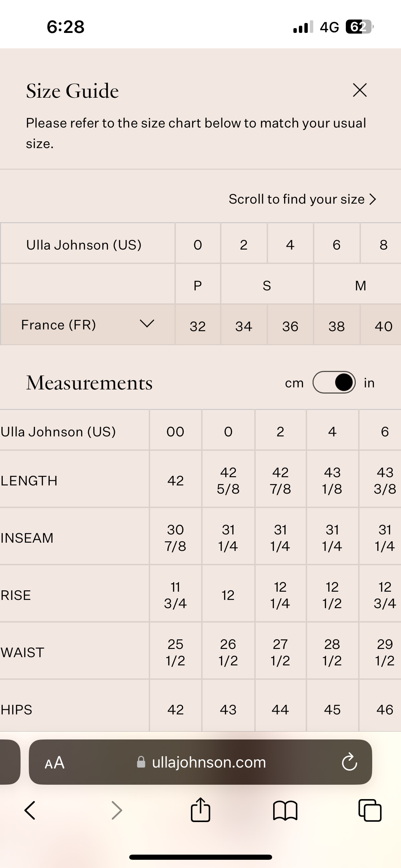Open Safari bookmarks book icon

click(x=285, y=811)
